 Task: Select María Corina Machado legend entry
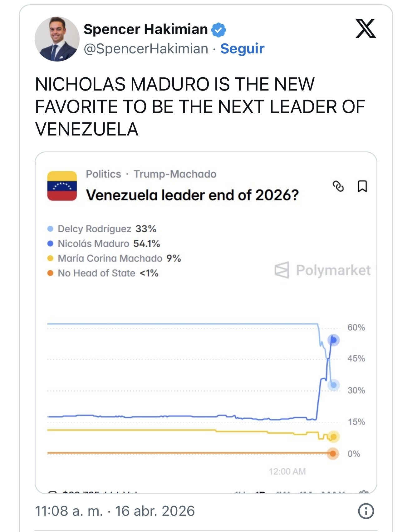110,258
